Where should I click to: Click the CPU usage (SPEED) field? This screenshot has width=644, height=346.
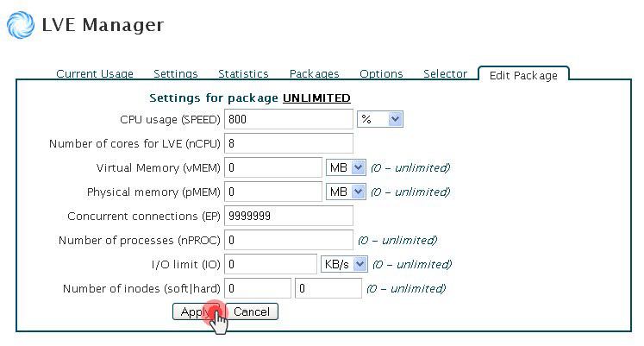pos(289,119)
